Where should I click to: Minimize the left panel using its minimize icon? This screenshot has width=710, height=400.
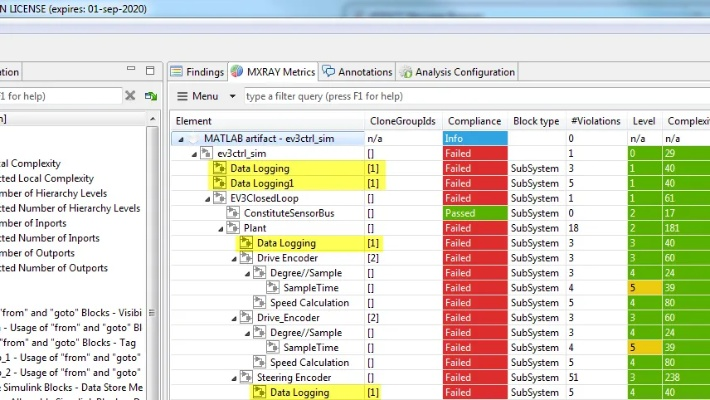[x=131, y=72]
